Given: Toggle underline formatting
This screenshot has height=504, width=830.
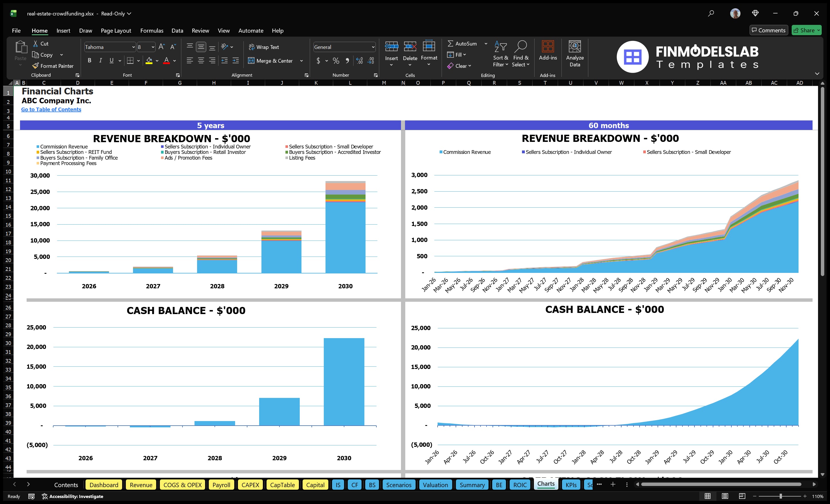Looking at the screenshot, I should 111,60.
